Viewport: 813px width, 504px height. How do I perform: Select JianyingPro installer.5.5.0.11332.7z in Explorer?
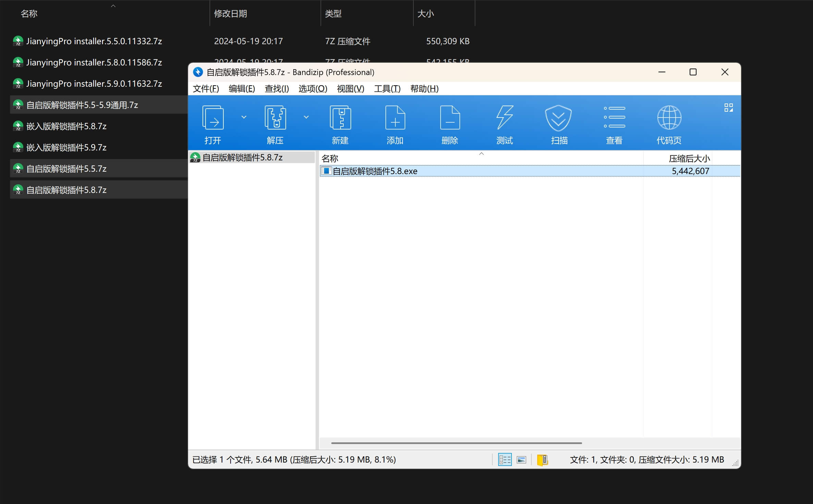94,41
